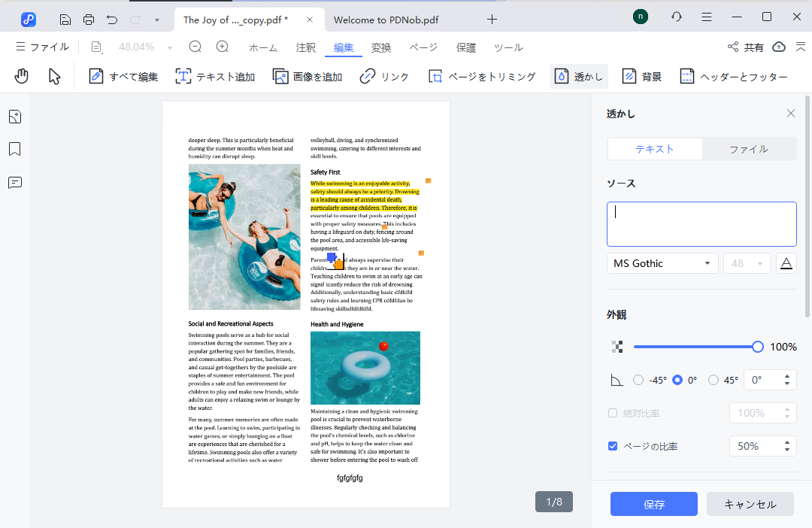
Task: Select the Hand pan tool
Action: 22,76
